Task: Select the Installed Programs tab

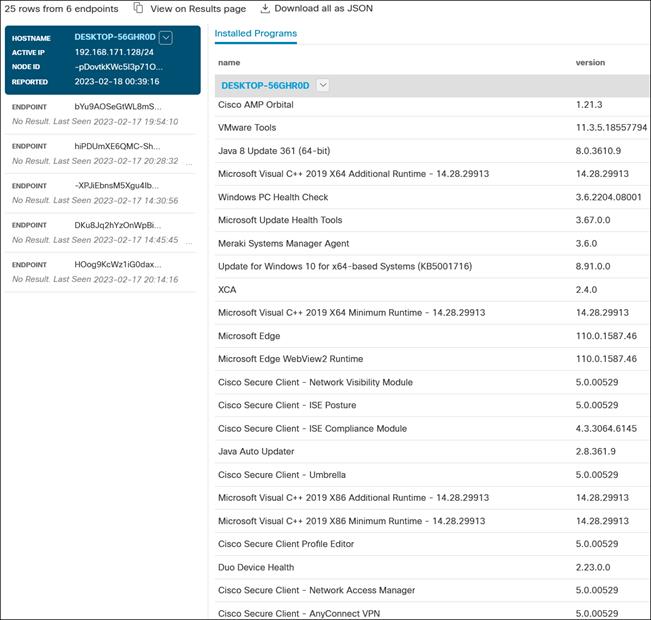Action: click(256, 34)
